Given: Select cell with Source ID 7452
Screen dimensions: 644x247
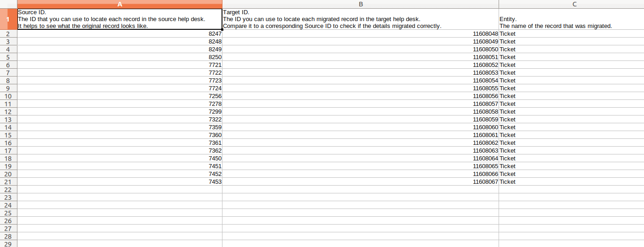Looking at the screenshot, I should coord(120,174).
